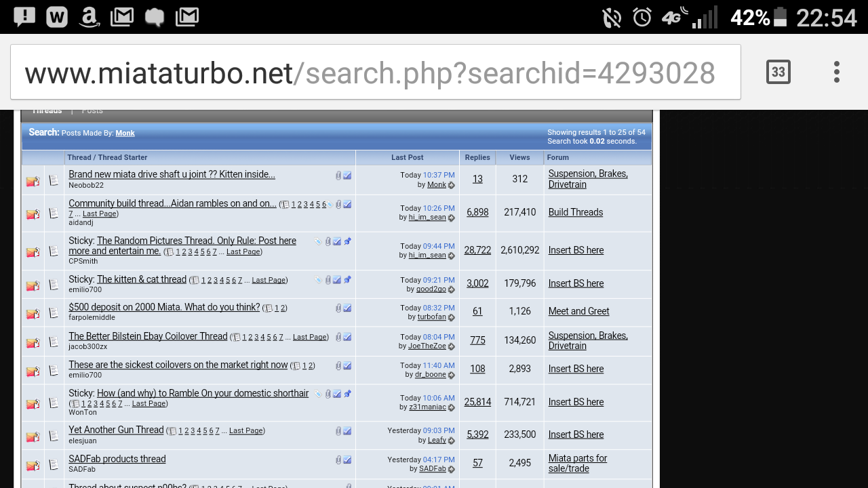Sort results by Forum column

[x=558, y=158]
